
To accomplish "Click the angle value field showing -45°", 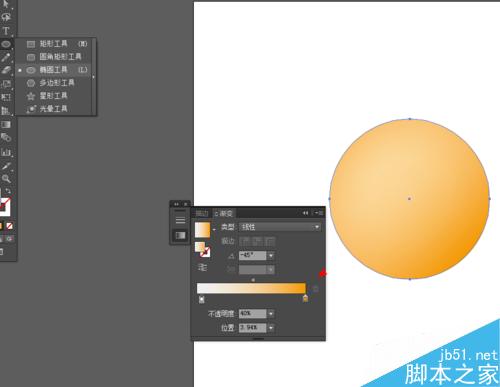I will [253, 255].
